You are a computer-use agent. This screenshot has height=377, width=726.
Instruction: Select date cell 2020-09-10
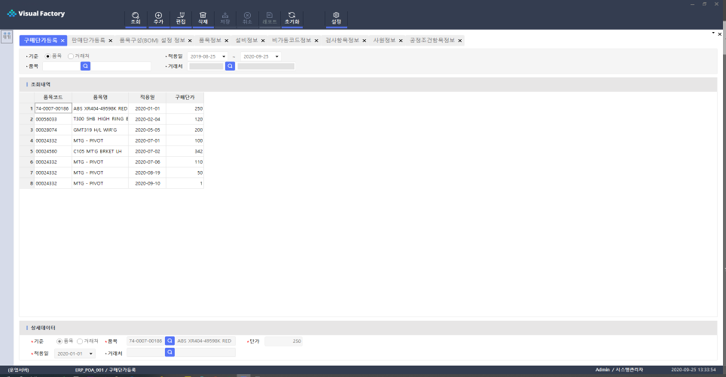[147, 183]
